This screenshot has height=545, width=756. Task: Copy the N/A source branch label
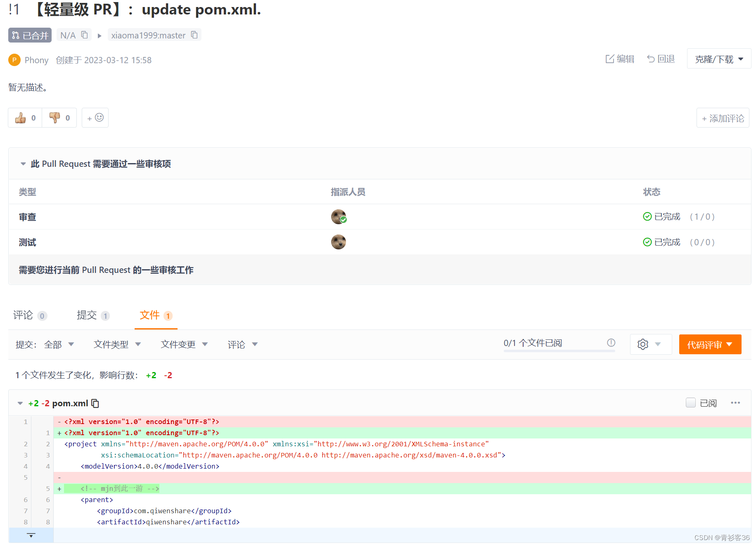85,35
